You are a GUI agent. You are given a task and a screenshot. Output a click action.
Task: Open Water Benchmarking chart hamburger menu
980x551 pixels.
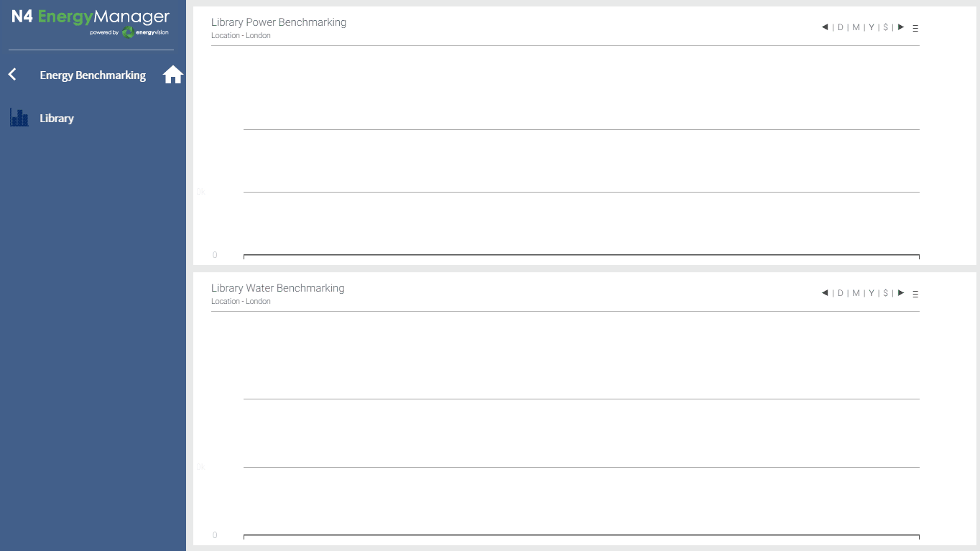915,295
